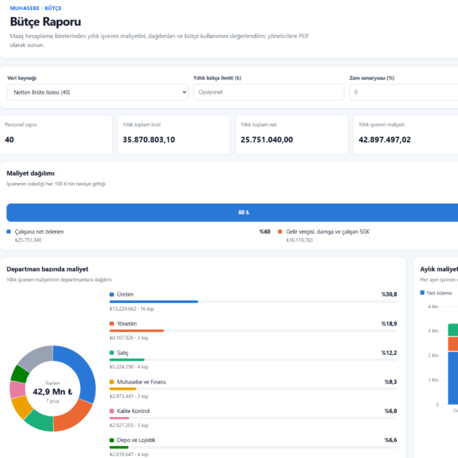Click the yellow Muhasebe ve Finans square

point(112,382)
